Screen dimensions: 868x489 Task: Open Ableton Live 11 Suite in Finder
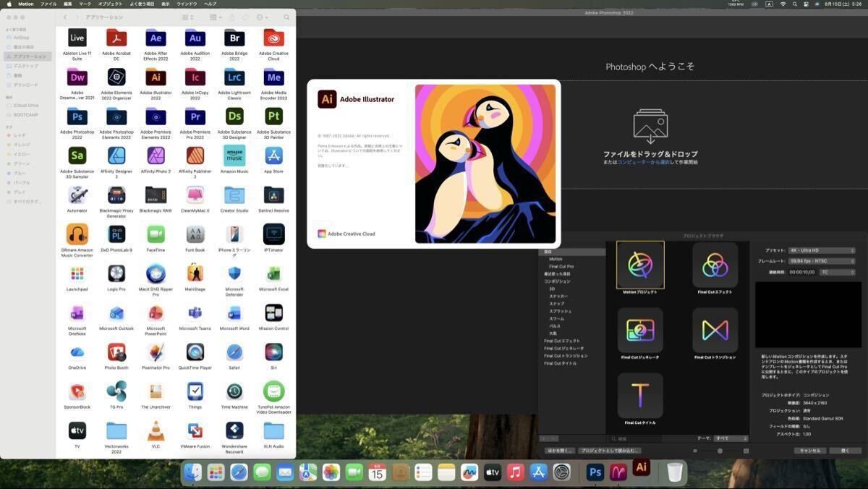(77, 38)
